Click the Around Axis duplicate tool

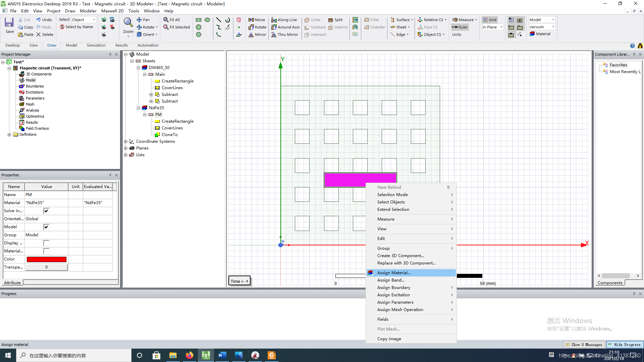(285, 27)
